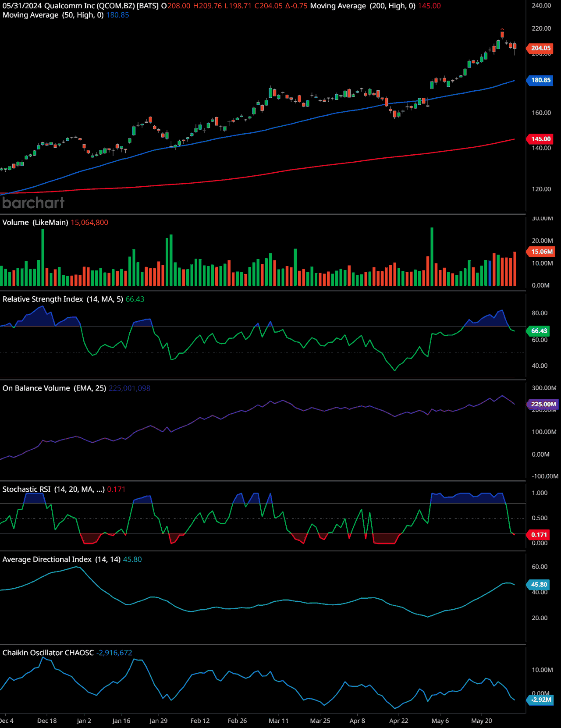Click the 'May 6' date on time axis
This screenshot has height=728, width=561.
tap(440, 721)
